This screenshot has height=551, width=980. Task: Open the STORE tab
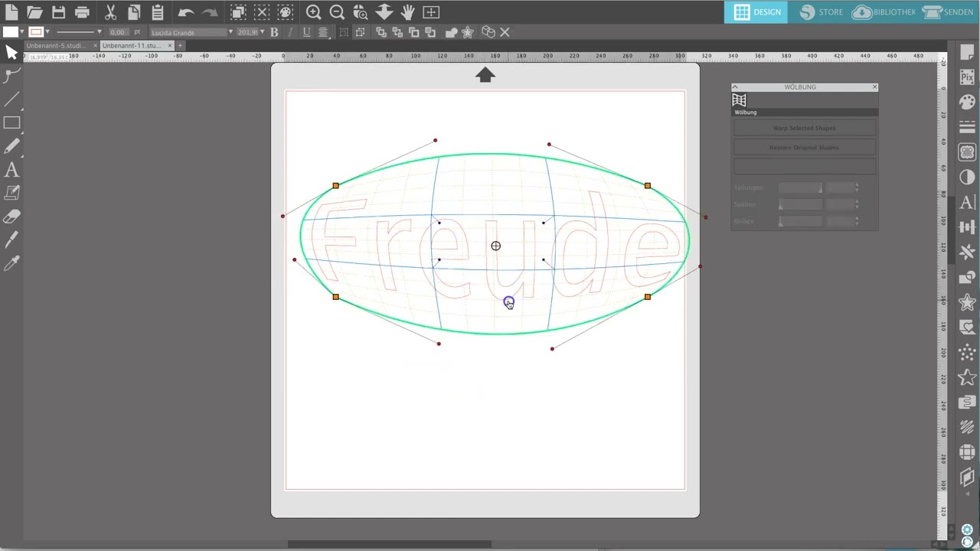[x=822, y=12]
